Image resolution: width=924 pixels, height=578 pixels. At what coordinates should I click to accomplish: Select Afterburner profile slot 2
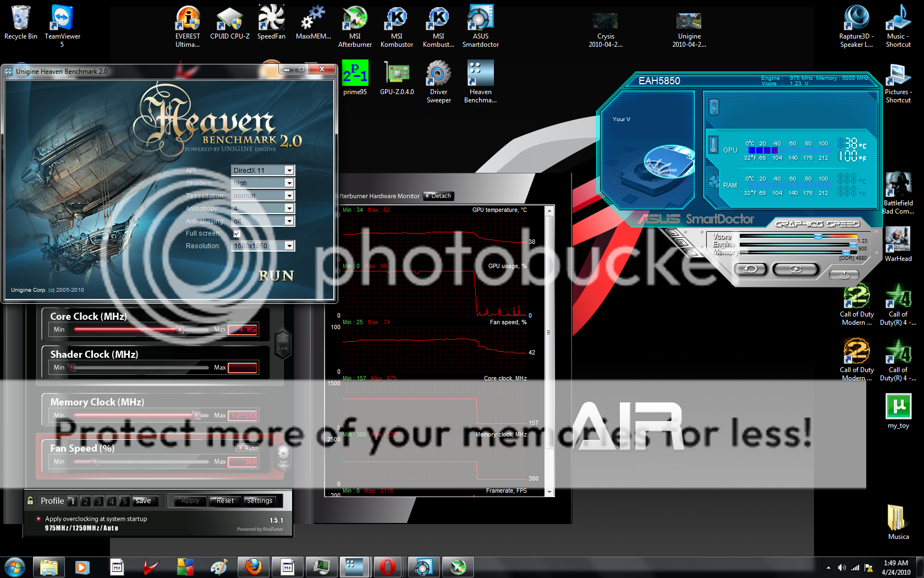click(x=85, y=501)
